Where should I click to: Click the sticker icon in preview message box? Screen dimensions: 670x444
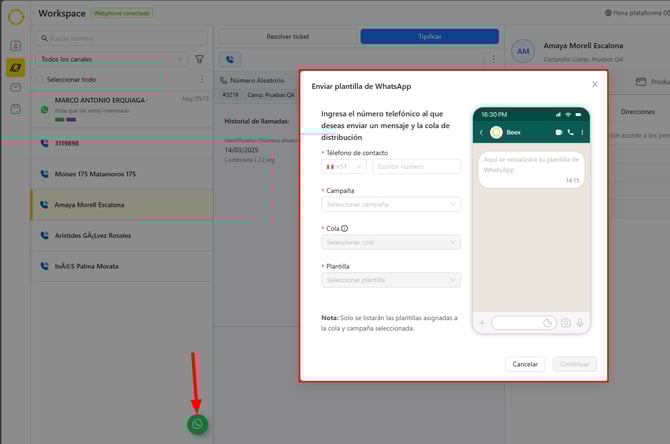547,323
